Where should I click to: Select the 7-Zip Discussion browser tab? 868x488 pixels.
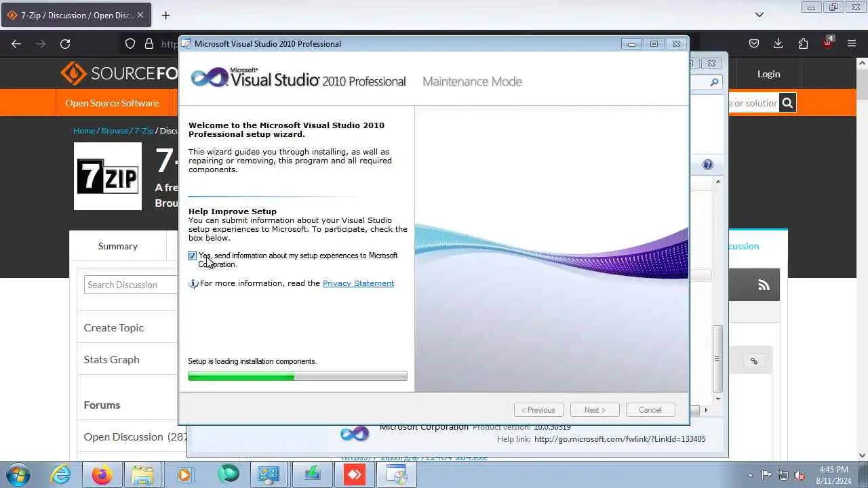(x=76, y=15)
